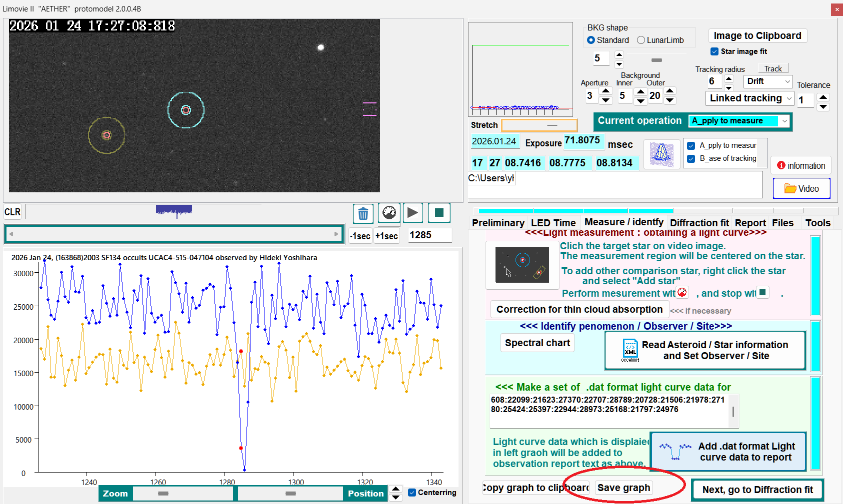
Task: Click the 3D star profile icon
Action: pos(661,154)
